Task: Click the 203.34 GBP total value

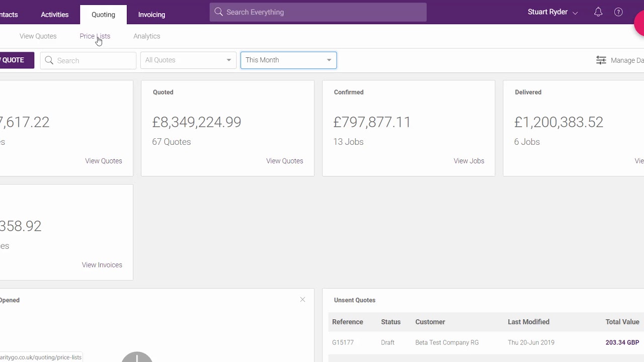Action: 622,342
